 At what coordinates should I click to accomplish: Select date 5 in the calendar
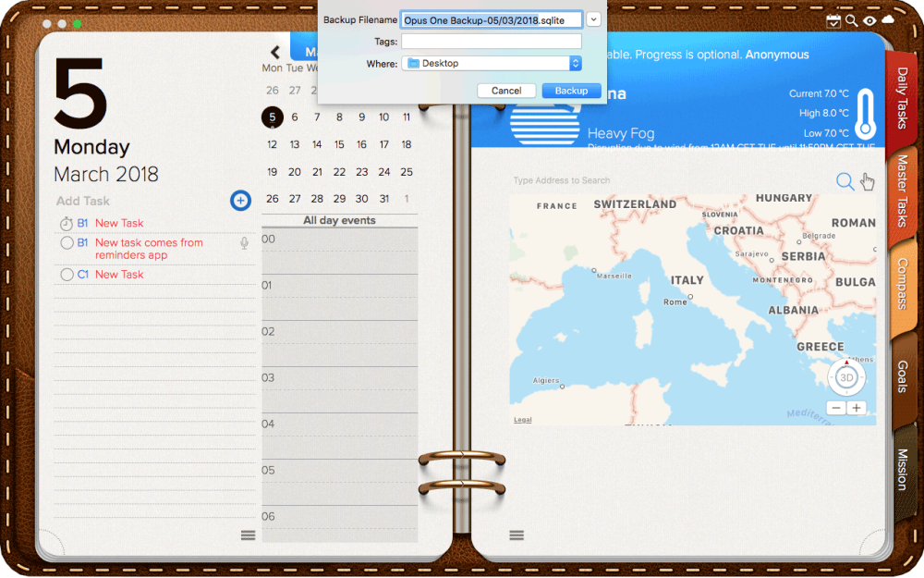tap(273, 117)
